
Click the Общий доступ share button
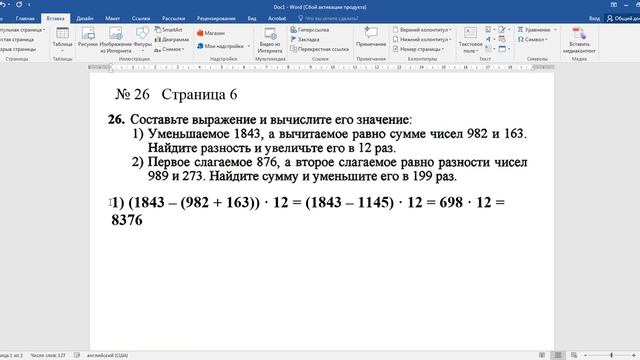coord(623,18)
